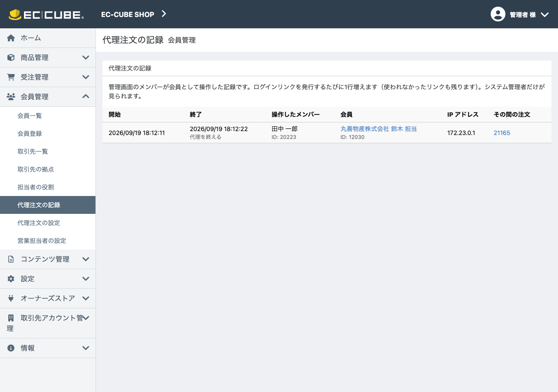
Task: Open 代理注文の設定 in the sidebar
Action: click(48, 223)
